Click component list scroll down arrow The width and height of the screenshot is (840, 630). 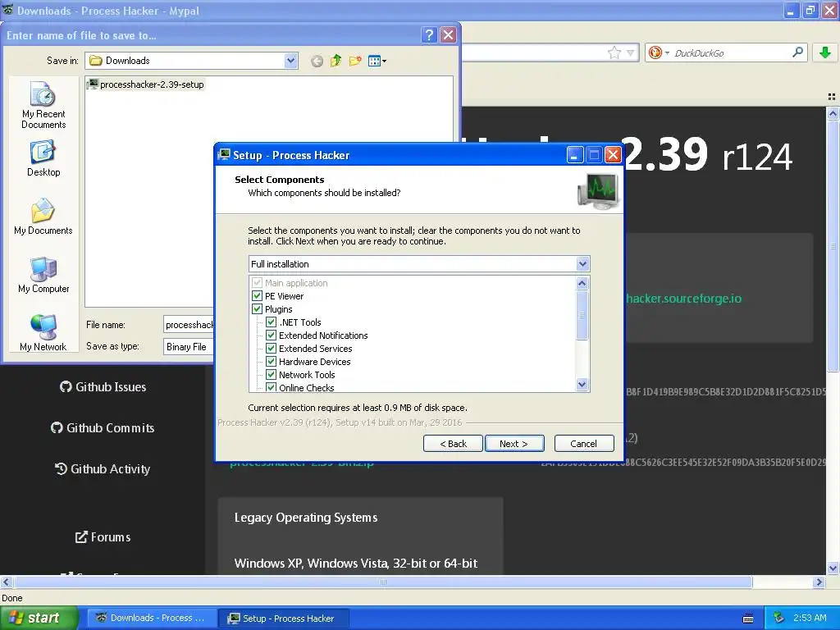[x=582, y=384]
